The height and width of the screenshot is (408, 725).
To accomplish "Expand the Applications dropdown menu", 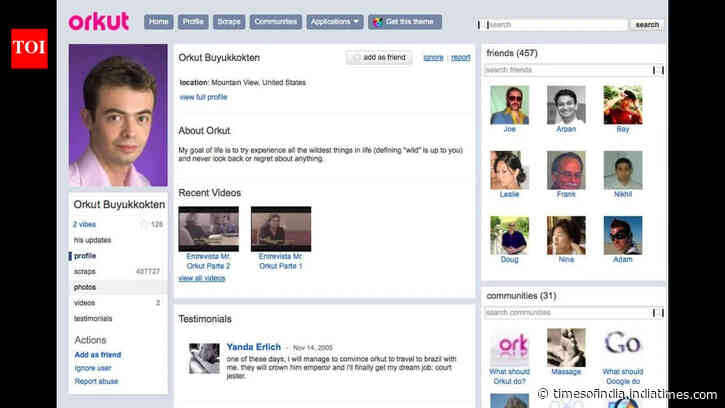I will click(335, 22).
